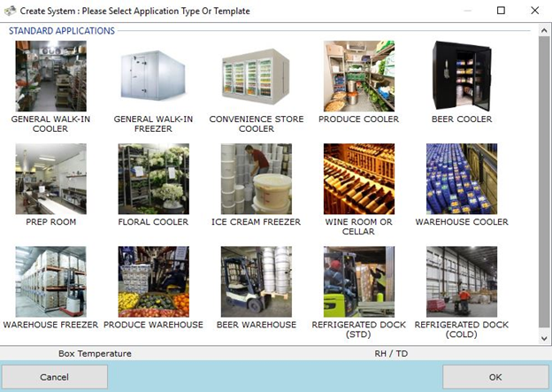
Task: Click the application icon in title bar
Action: pos(11,11)
